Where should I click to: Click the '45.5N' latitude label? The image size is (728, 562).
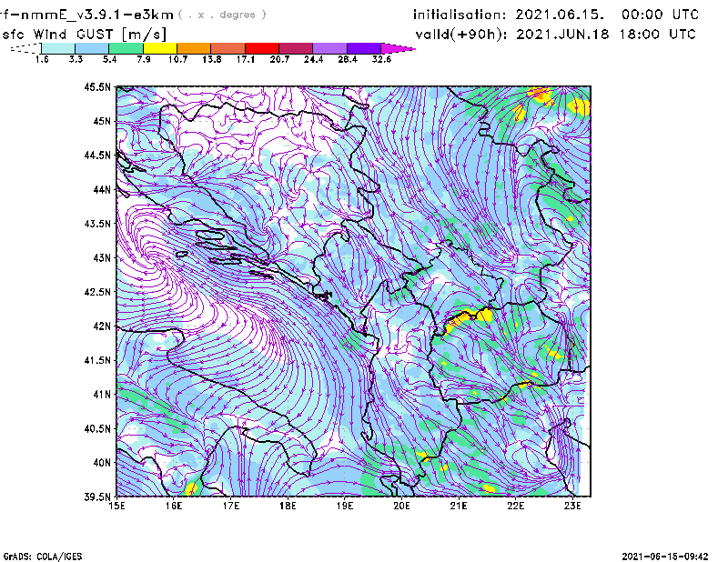(x=97, y=86)
